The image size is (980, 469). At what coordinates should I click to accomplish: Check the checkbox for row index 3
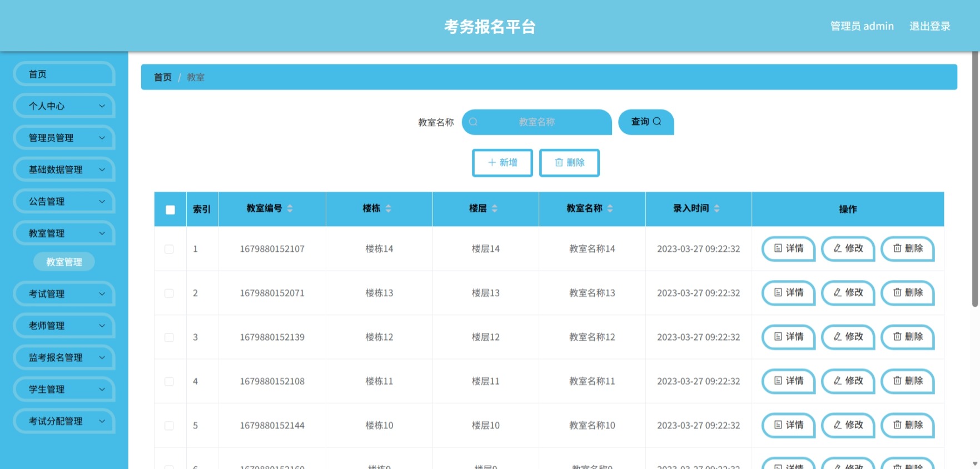[x=169, y=337]
